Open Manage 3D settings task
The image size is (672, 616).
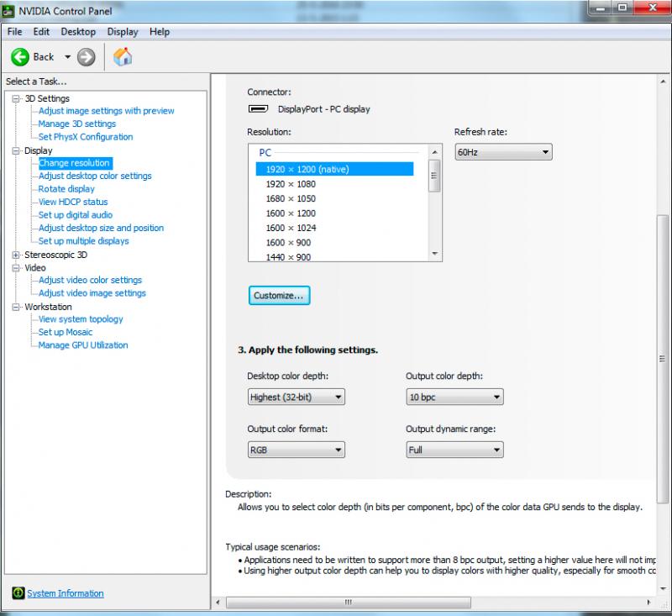[77, 124]
